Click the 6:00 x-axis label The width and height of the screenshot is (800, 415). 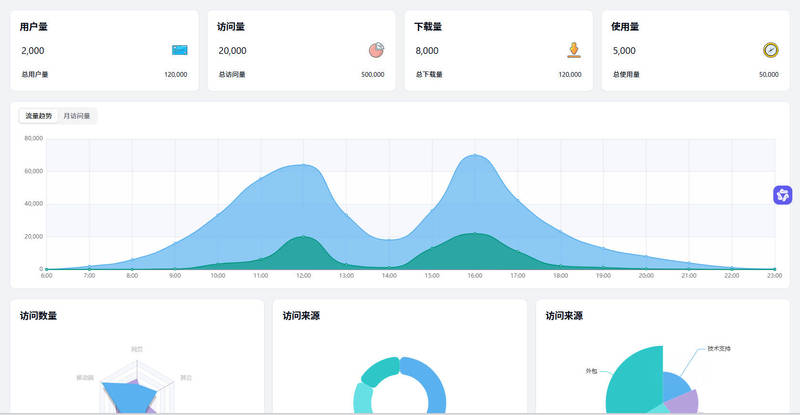tap(46, 276)
